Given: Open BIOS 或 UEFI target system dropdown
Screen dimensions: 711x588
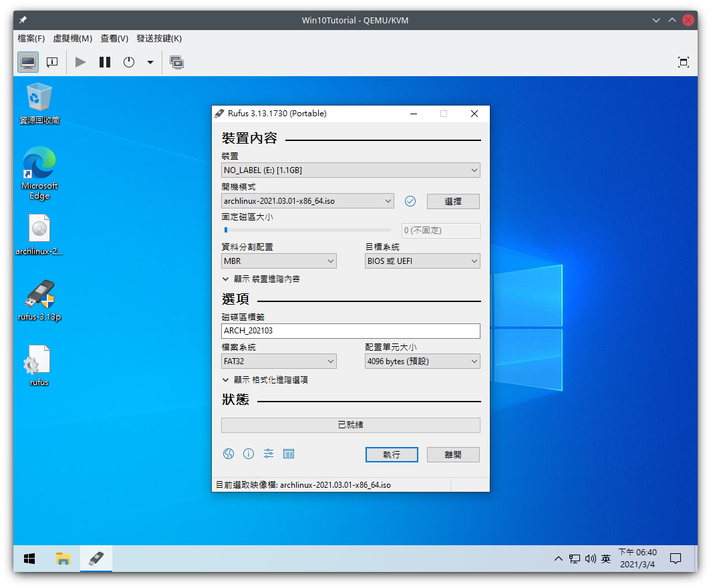Looking at the screenshot, I should 422,261.
